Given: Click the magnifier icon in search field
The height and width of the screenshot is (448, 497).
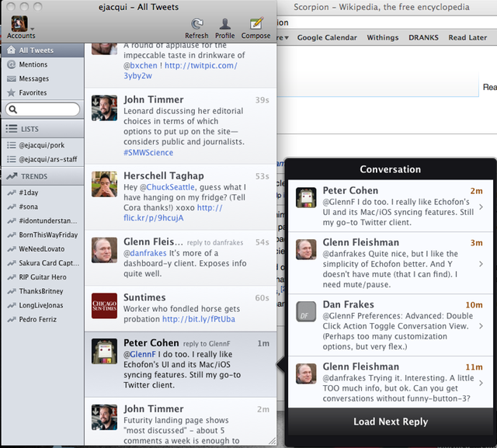Looking at the screenshot, I should (12, 109).
